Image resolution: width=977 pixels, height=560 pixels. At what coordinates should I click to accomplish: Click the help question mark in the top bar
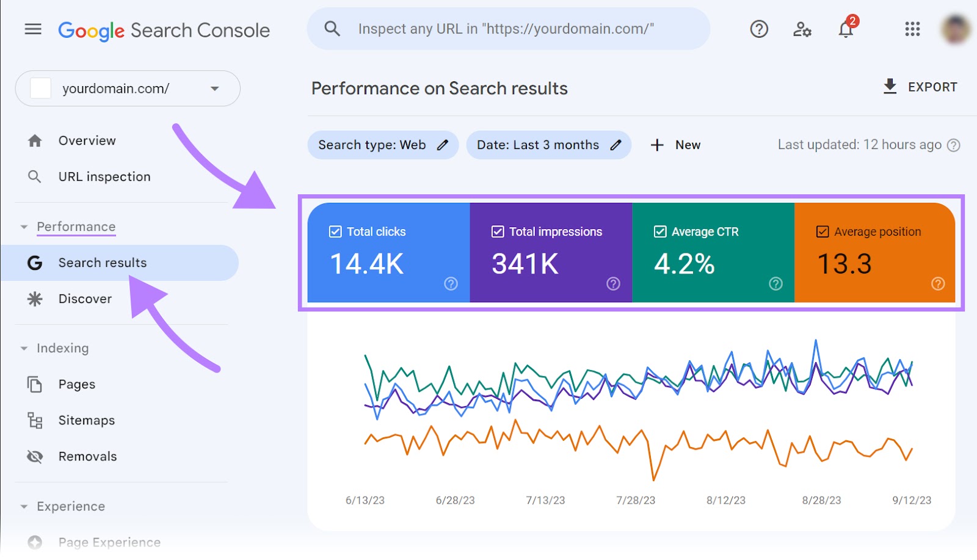coord(758,29)
